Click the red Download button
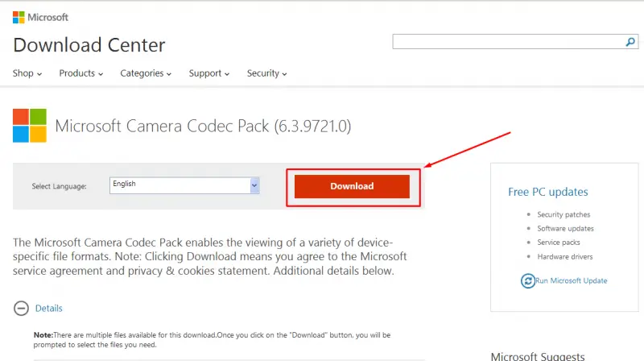Screen dimensions: 644x361 [x=352, y=186]
